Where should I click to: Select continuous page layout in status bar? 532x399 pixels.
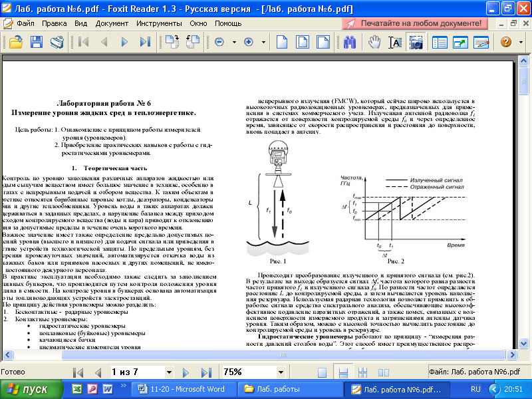click(x=343, y=372)
